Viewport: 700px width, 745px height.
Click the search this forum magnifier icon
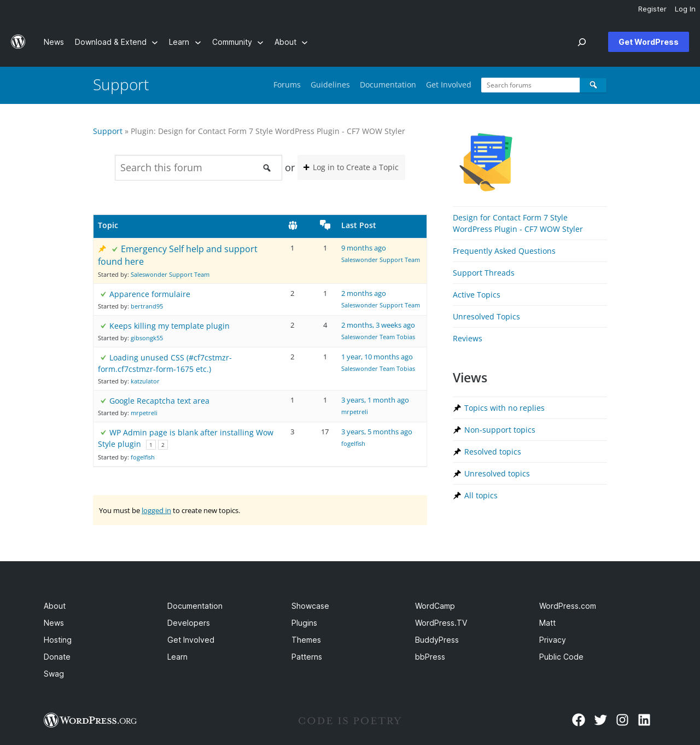pos(267,168)
